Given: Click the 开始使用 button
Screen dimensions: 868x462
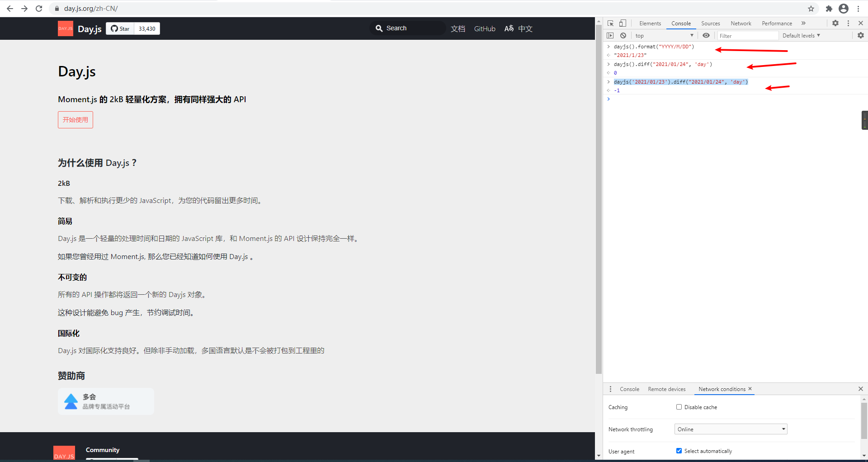Looking at the screenshot, I should point(75,119).
